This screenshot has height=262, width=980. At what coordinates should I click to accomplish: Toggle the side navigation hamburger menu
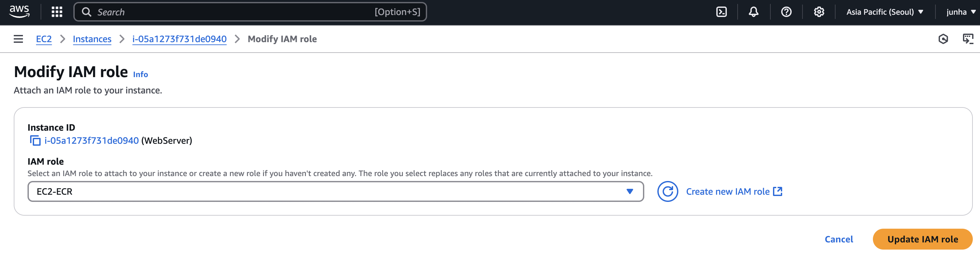click(x=18, y=39)
